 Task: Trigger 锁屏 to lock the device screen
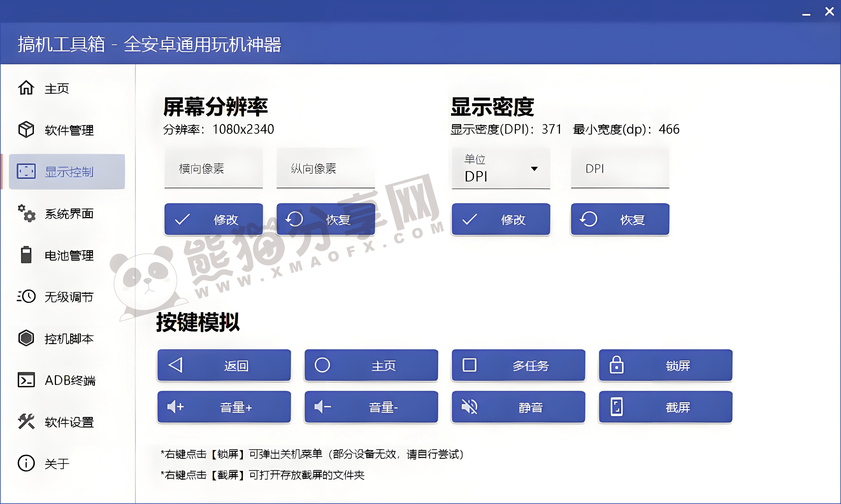(665, 365)
